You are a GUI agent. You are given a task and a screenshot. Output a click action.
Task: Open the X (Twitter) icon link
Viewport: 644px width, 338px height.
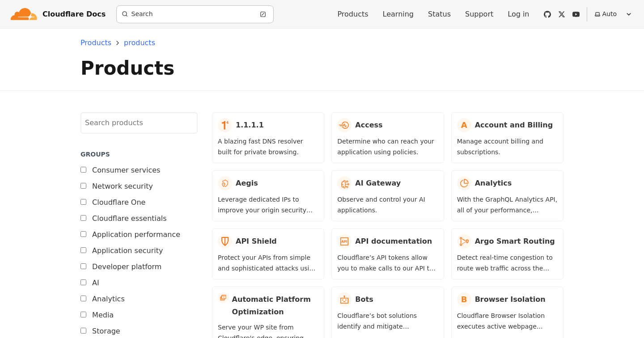[562, 14]
